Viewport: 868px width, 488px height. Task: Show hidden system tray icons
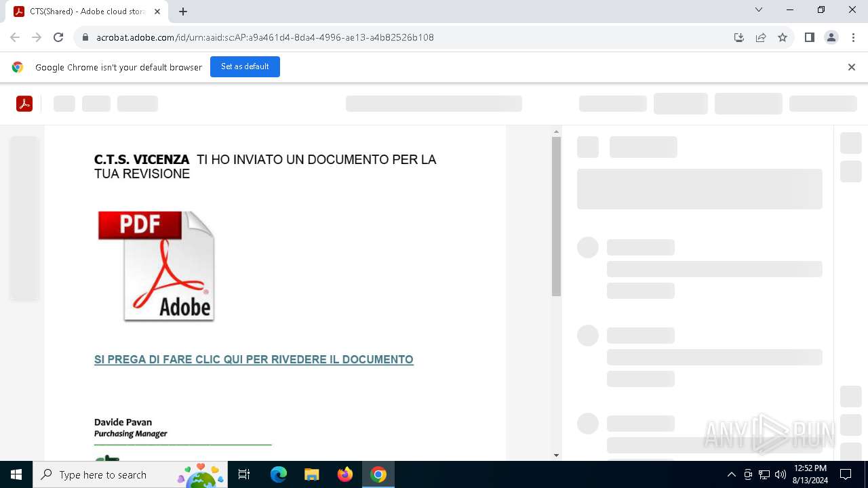[731, 474]
